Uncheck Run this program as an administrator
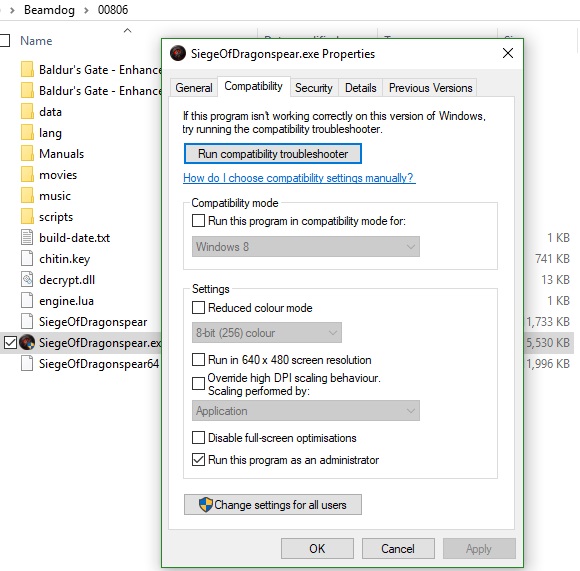The height and width of the screenshot is (571, 580). [198, 460]
